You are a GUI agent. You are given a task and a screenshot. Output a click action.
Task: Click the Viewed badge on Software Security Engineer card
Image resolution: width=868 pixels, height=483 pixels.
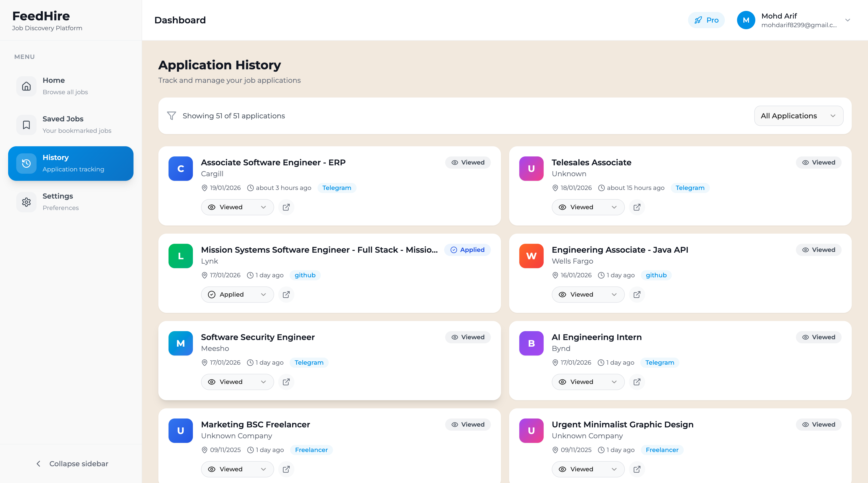468,337
